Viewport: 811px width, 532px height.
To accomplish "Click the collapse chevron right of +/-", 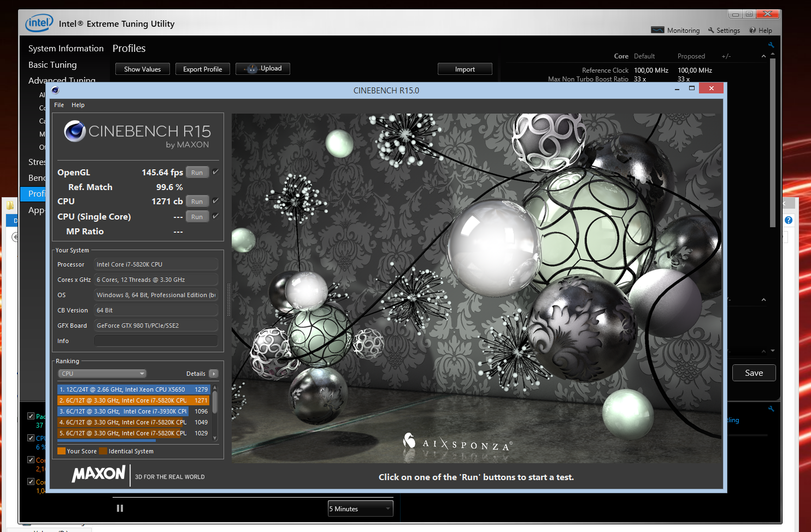I will point(763,300).
